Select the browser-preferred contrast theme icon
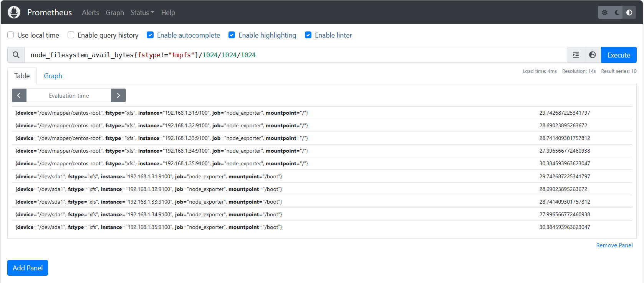This screenshot has height=283, width=644. click(629, 13)
